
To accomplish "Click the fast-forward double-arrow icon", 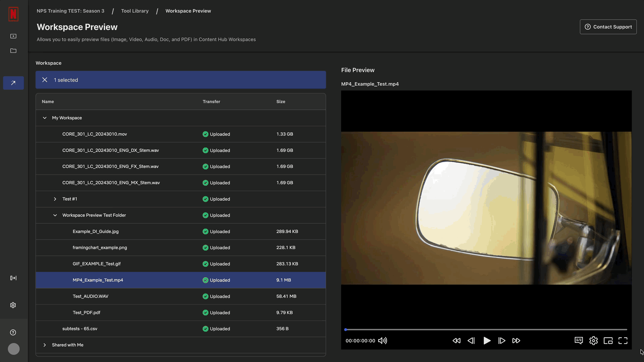I will (516, 341).
